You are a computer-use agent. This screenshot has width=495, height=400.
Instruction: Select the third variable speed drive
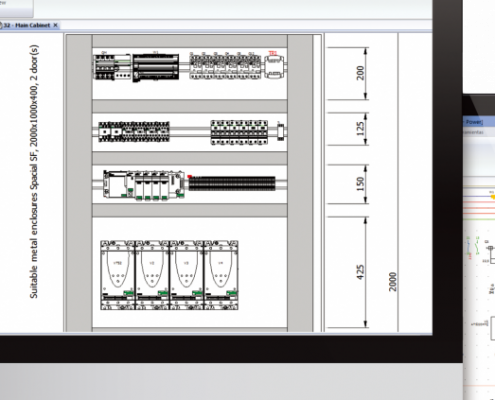[187, 275]
